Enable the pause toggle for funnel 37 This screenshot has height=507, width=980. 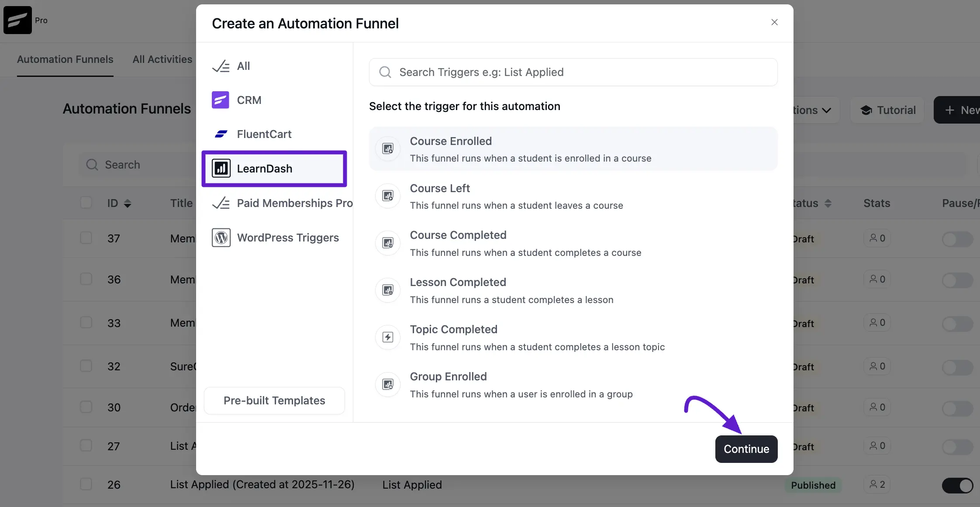957,239
